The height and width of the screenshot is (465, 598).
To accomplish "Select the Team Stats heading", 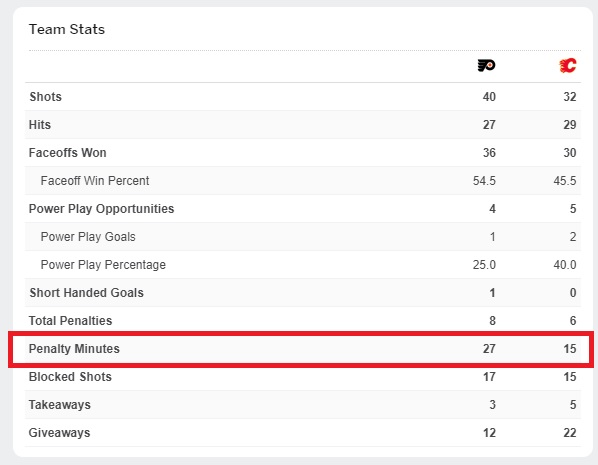I will point(67,29).
